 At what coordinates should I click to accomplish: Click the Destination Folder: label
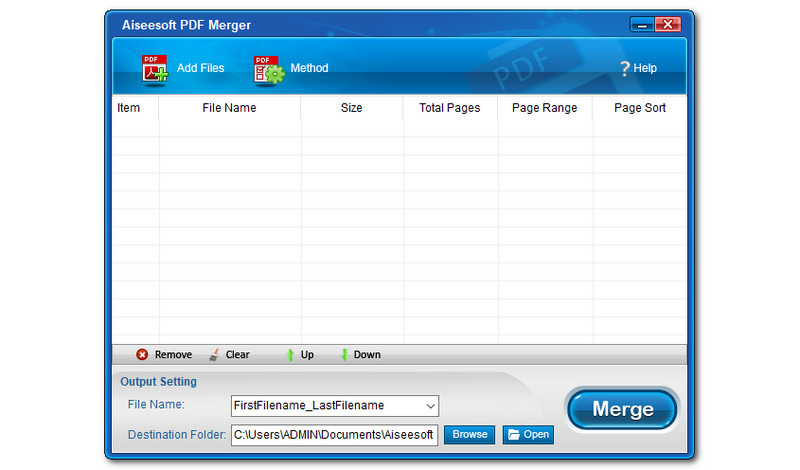(177, 435)
